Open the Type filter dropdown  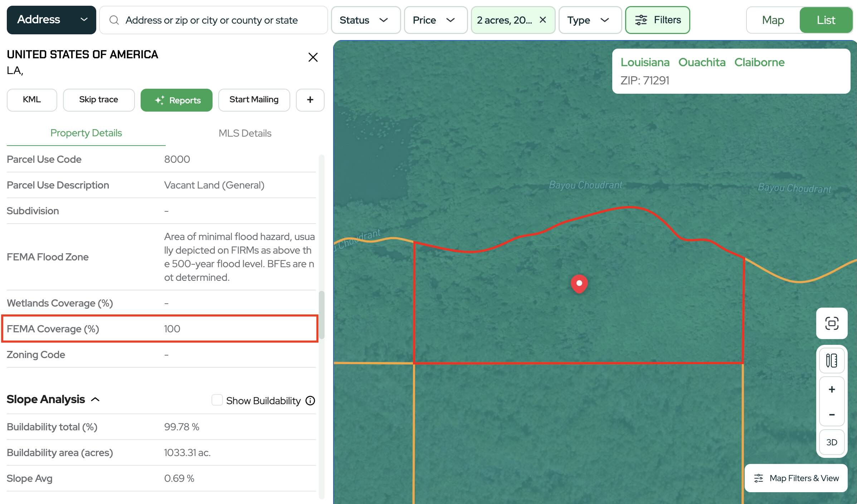coord(589,20)
